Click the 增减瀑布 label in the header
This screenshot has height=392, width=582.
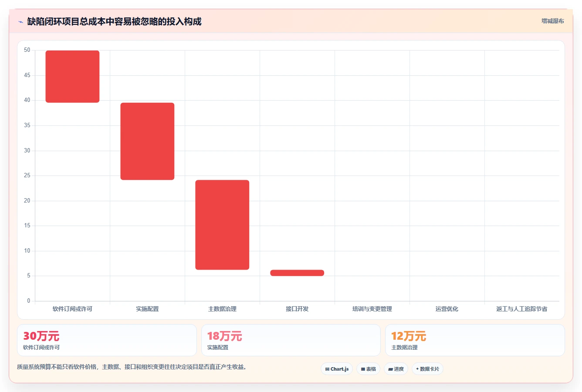[552, 21]
